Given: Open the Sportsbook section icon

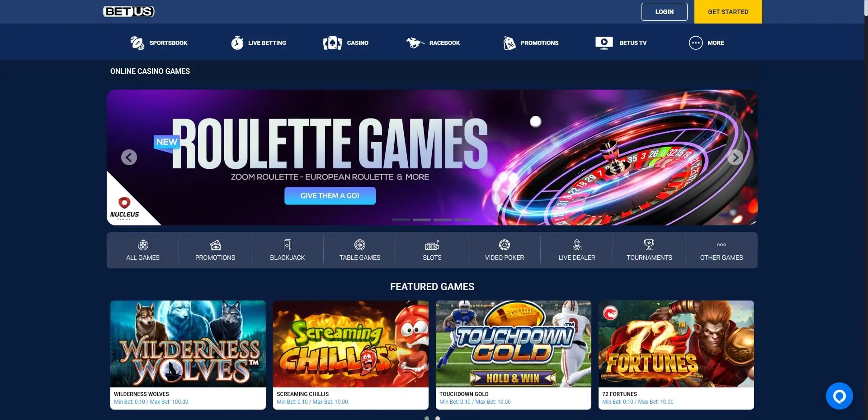Looking at the screenshot, I should click(x=137, y=43).
